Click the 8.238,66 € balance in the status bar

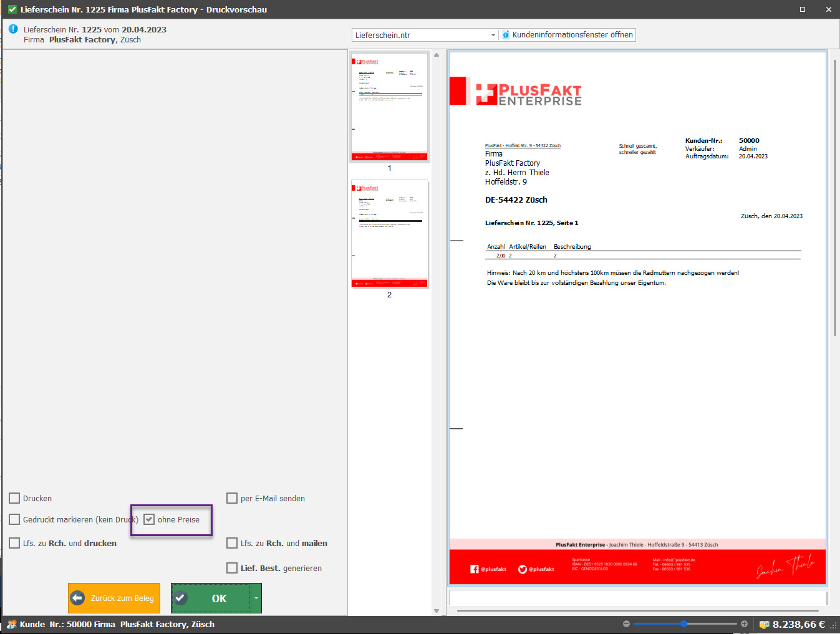point(799,624)
